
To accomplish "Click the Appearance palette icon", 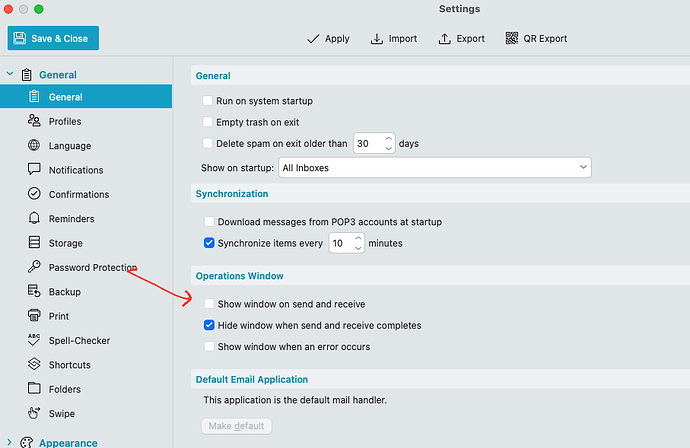I will [x=26, y=442].
